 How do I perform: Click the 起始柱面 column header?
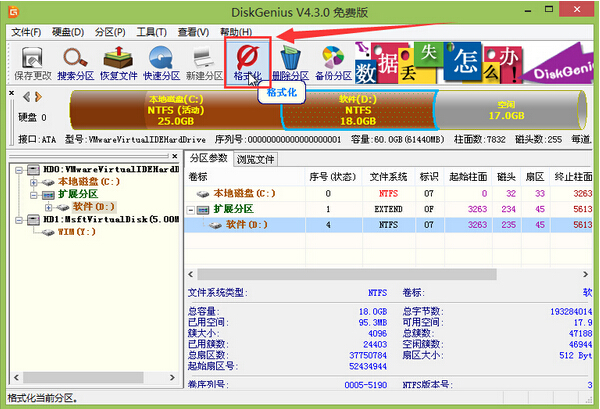coord(468,177)
